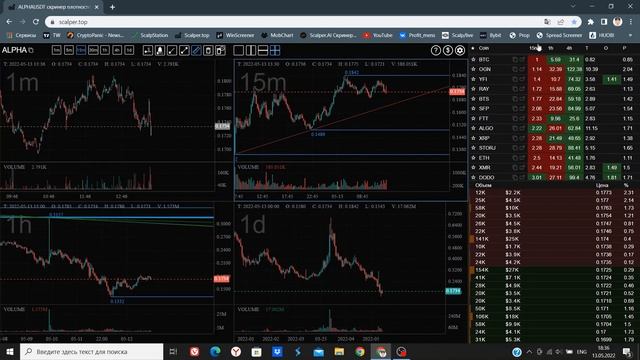The height and width of the screenshot is (360, 640).
Task: Open the browser extensions puzzle icon
Action: point(591,22)
